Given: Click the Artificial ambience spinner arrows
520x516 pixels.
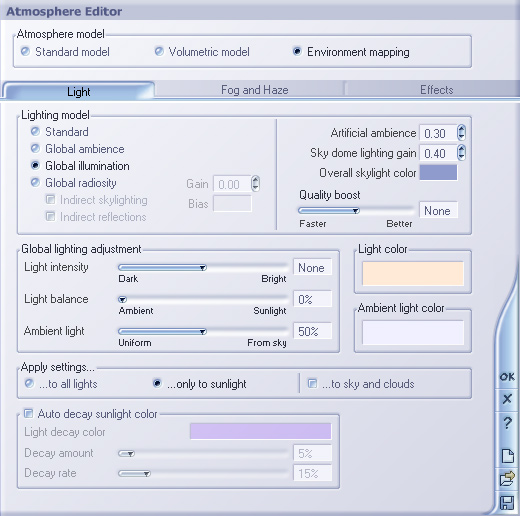Looking at the screenshot, I should (x=461, y=133).
